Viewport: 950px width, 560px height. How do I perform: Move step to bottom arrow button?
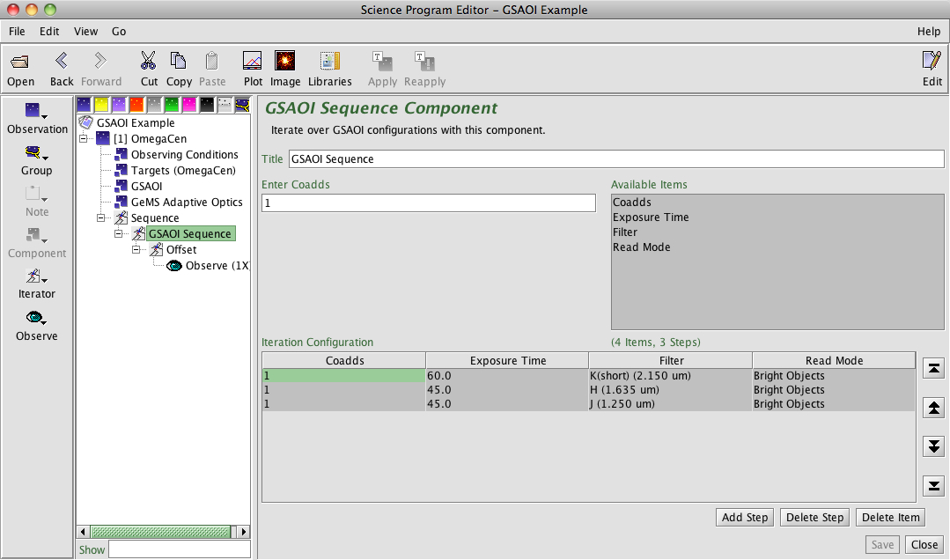(933, 485)
